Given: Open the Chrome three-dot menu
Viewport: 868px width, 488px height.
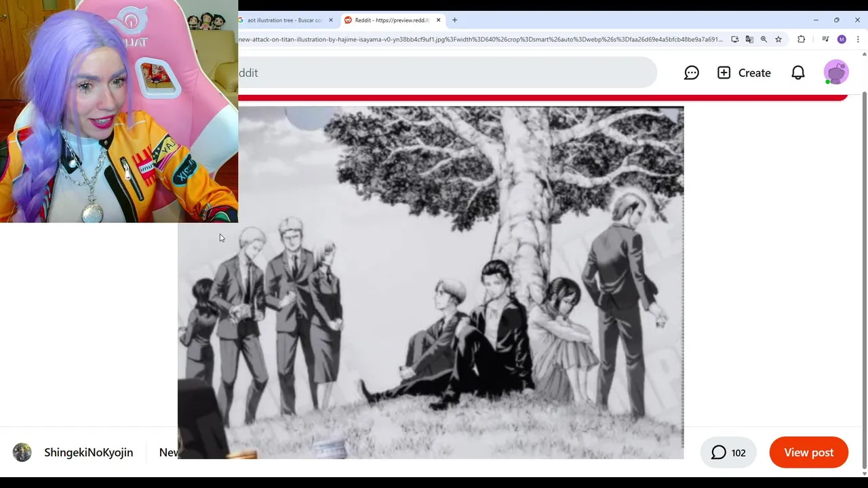Looking at the screenshot, I should [x=858, y=39].
